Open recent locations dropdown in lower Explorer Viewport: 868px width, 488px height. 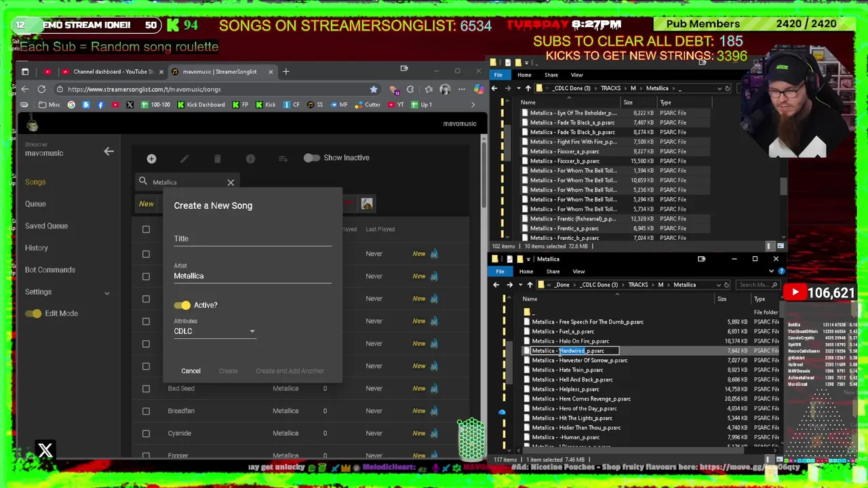(x=519, y=285)
